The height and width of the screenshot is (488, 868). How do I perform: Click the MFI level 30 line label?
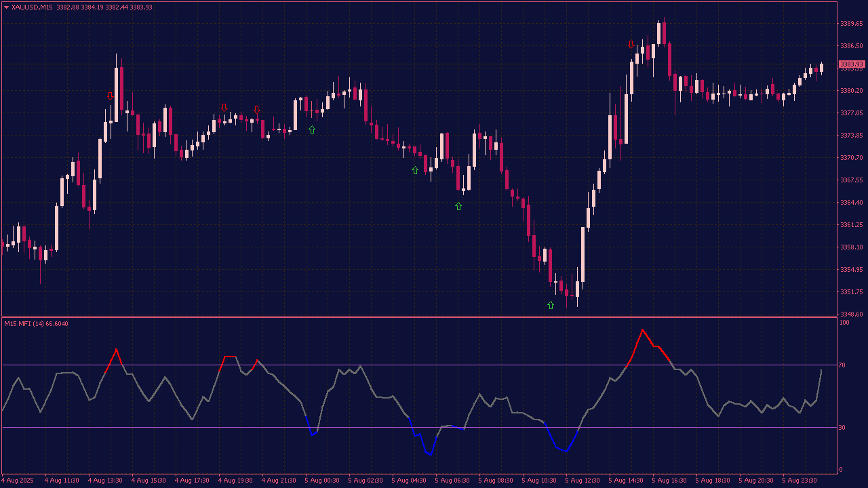click(x=844, y=427)
